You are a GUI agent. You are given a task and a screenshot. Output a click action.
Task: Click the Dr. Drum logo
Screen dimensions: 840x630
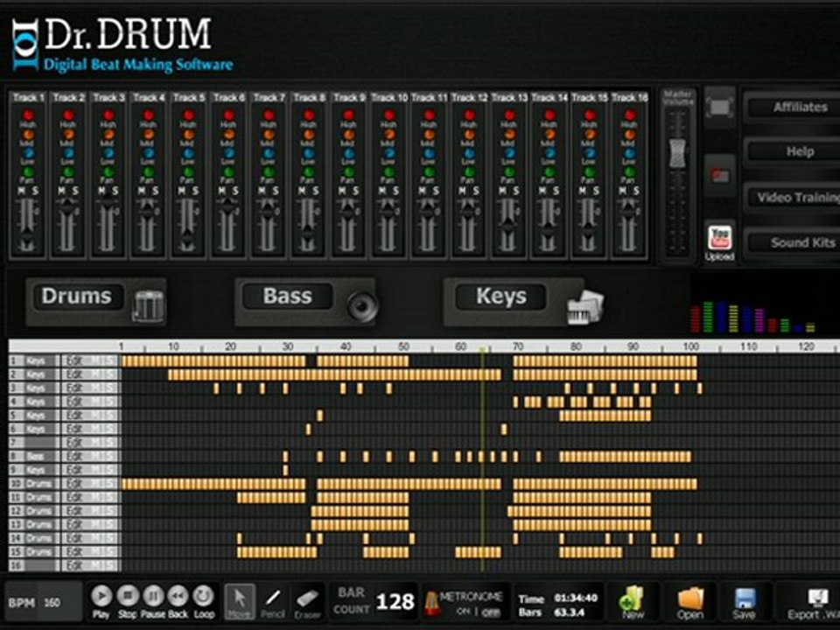point(122,45)
